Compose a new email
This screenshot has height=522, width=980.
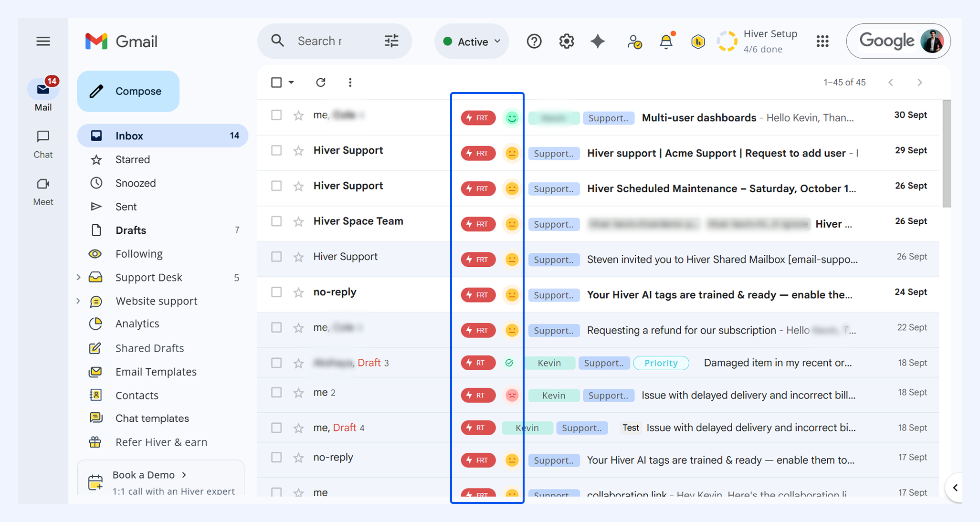coord(128,91)
